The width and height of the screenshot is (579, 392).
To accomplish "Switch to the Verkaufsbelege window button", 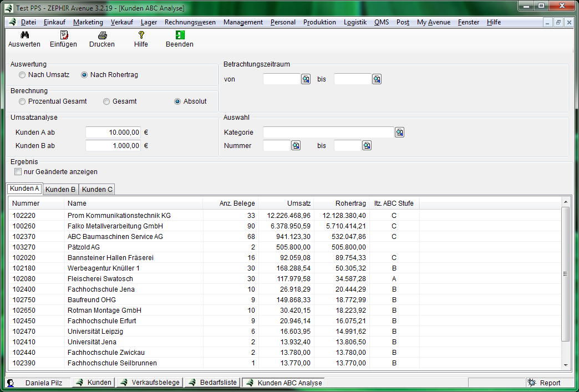I will (x=150, y=383).
